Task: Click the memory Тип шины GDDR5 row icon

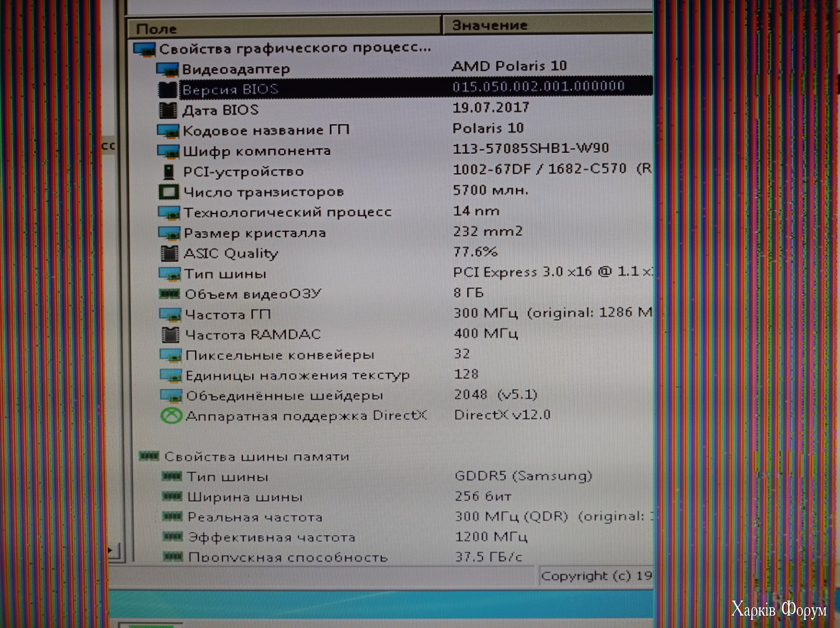Action: coord(172,476)
